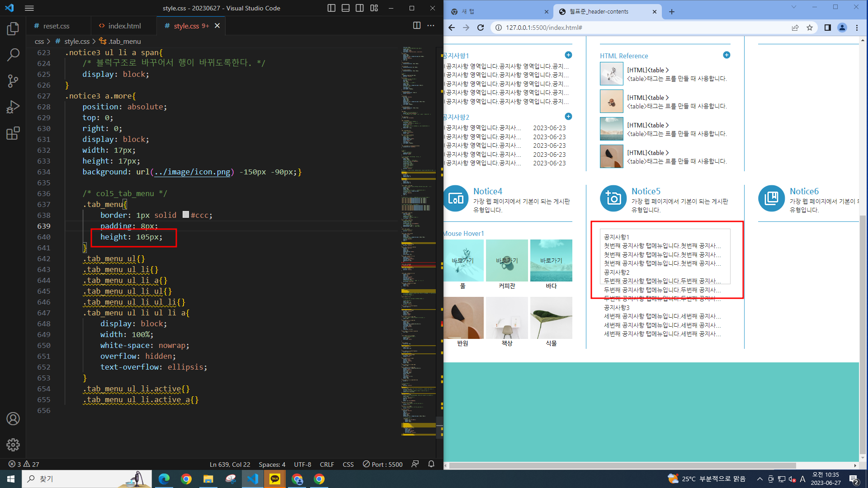Click the #ccc color swatch in code
Viewport: 868px width, 488px height.
pos(186,215)
